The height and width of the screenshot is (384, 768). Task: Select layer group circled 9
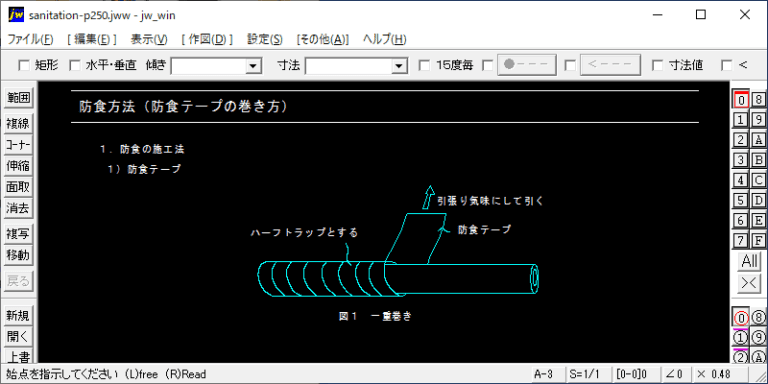click(x=759, y=337)
